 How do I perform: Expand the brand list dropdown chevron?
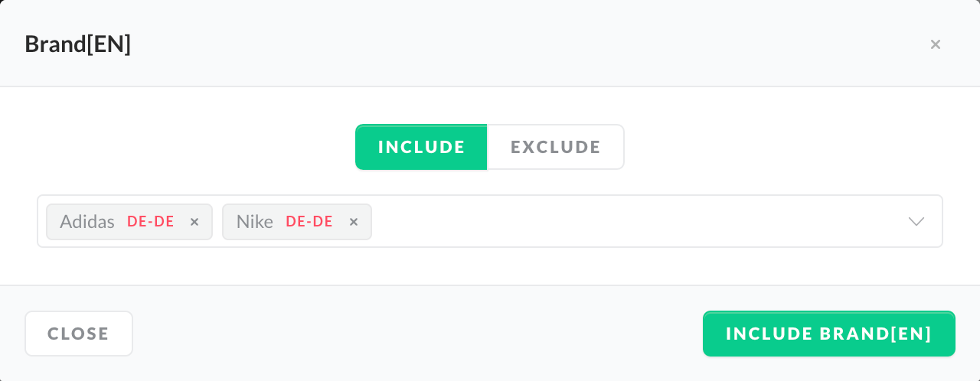[916, 222]
